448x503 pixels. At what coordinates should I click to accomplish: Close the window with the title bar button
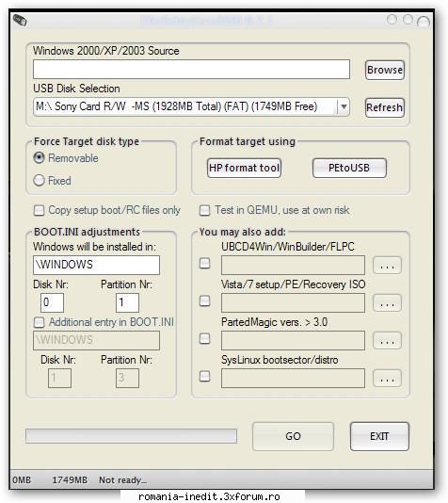(424, 22)
